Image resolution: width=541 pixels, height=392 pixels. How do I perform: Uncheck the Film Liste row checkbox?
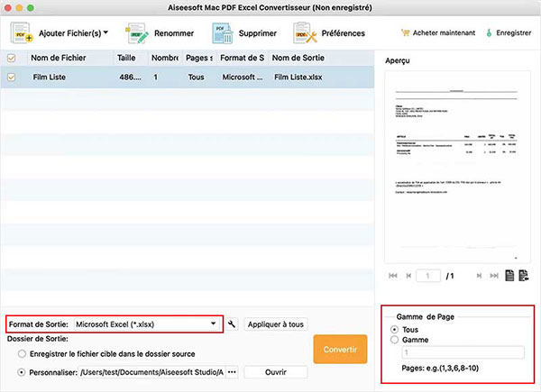pyautogui.click(x=12, y=77)
